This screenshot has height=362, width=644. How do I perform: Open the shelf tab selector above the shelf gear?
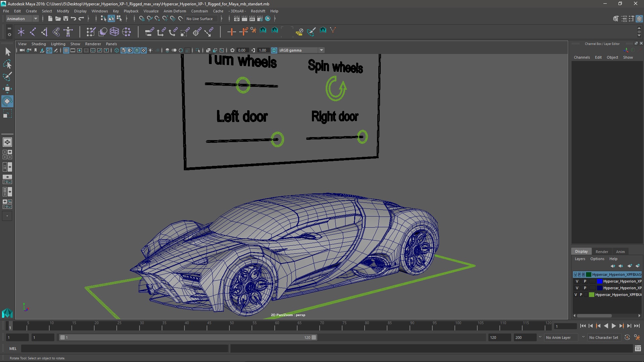9,29
